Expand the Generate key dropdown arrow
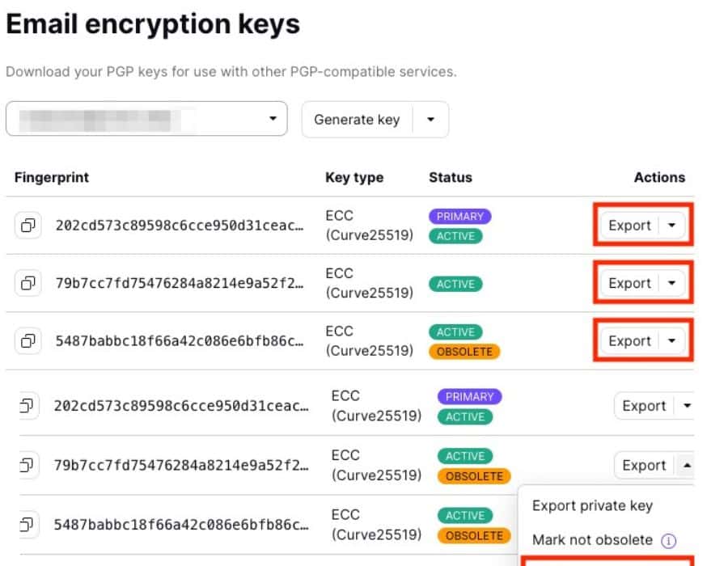The height and width of the screenshot is (566, 728). (430, 120)
